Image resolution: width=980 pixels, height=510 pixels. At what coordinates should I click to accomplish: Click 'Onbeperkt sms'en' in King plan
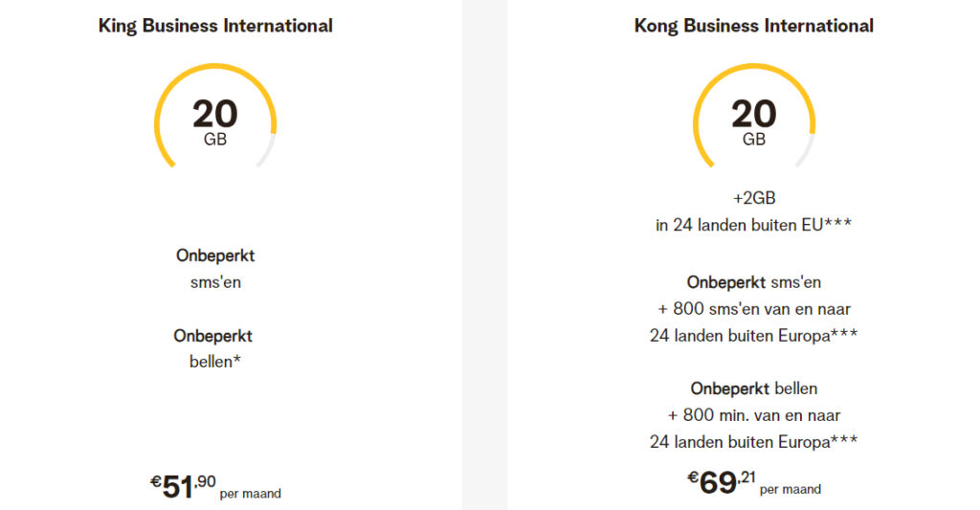(x=215, y=269)
